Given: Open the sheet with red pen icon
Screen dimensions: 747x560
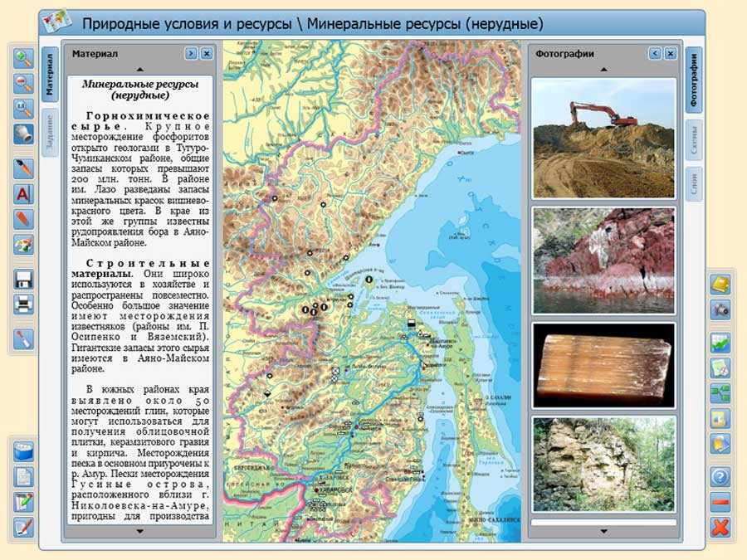Looking at the screenshot, I should click(x=23, y=528).
